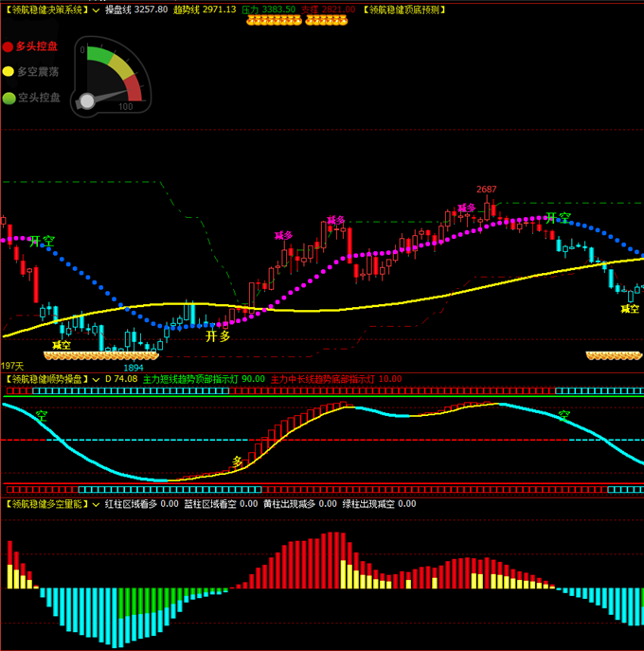The width and height of the screenshot is (644, 651).
Task: Click the gauge meter needle knob
Action: coord(87,100)
